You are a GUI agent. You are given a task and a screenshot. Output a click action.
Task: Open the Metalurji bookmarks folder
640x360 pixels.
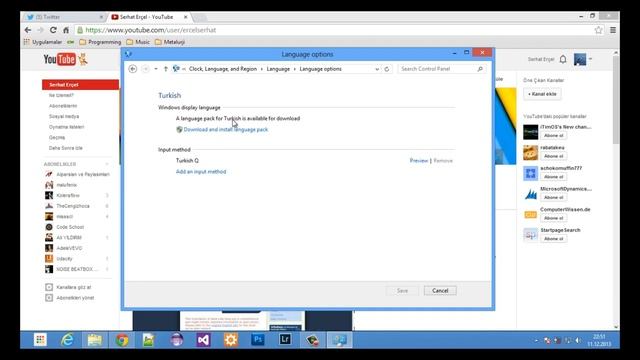click(170, 42)
